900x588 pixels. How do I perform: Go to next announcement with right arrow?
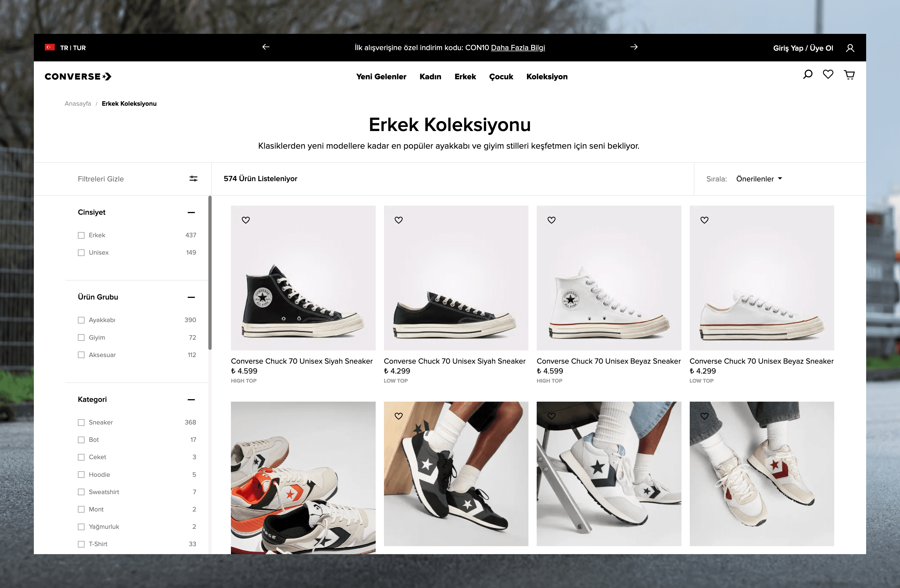[634, 47]
